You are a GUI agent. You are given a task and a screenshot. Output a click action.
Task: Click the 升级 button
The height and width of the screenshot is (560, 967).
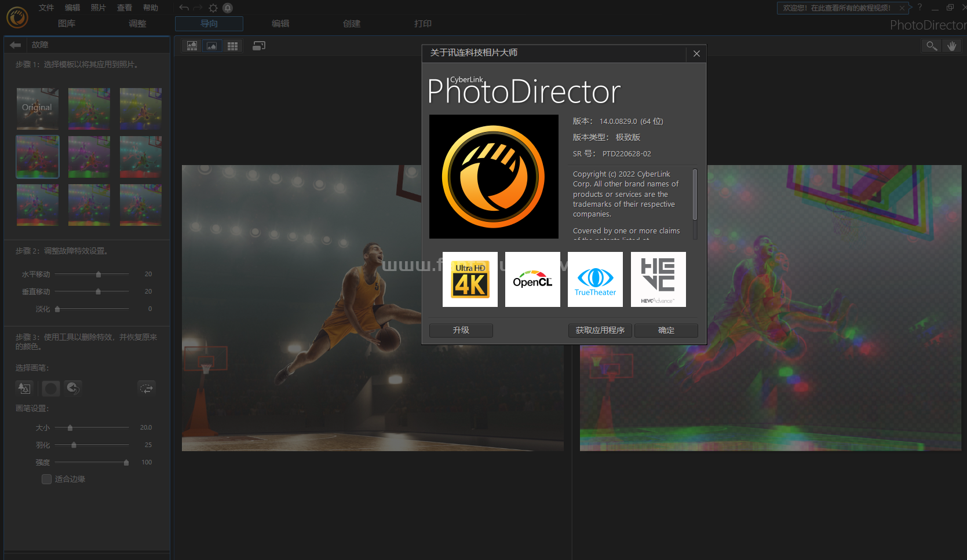tap(461, 330)
